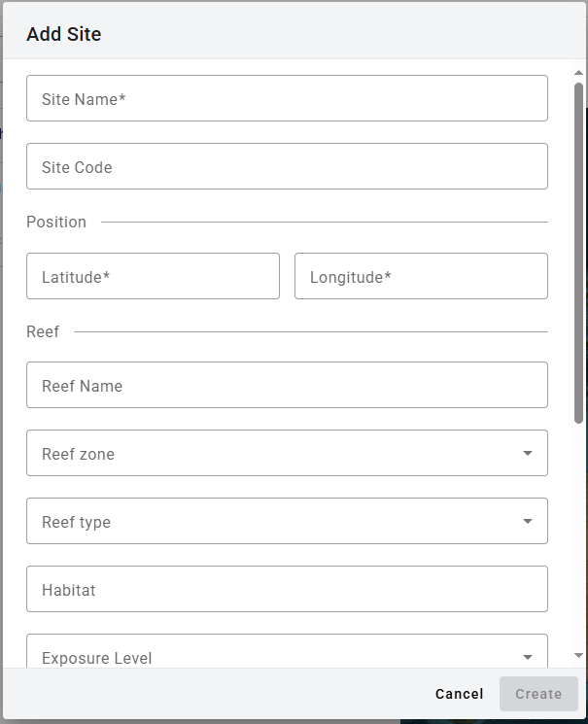The image size is (588, 724).
Task: Expand the Reef type select field
Action: (272, 521)
